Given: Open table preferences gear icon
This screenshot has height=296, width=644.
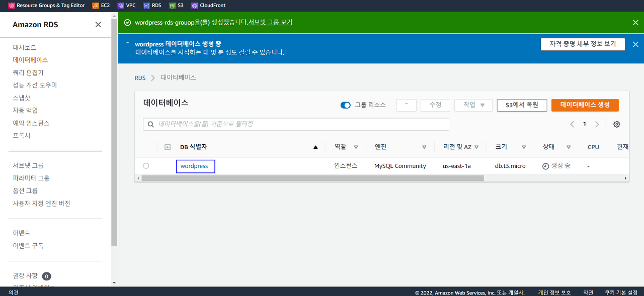Looking at the screenshot, I should tap(616, 124).
